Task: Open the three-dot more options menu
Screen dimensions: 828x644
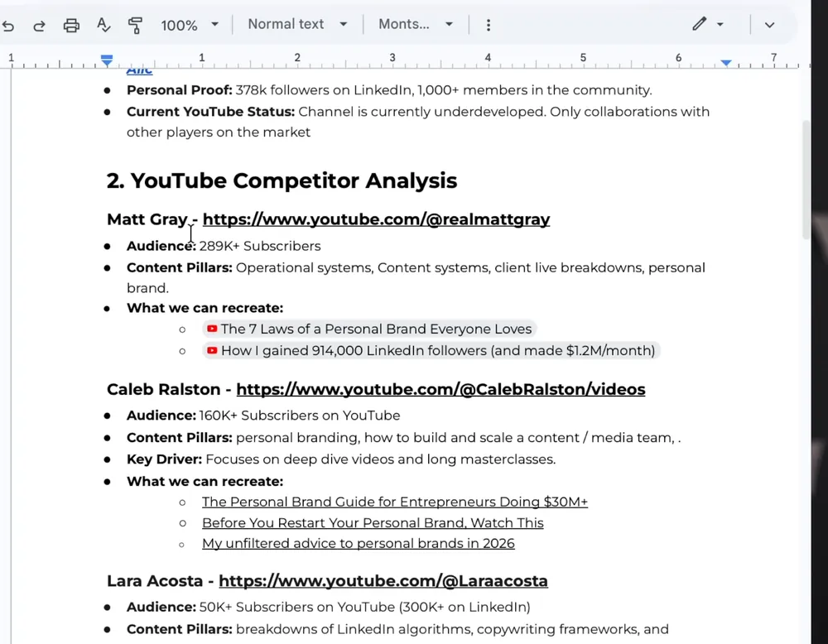Action: click(x=489, y=25)
